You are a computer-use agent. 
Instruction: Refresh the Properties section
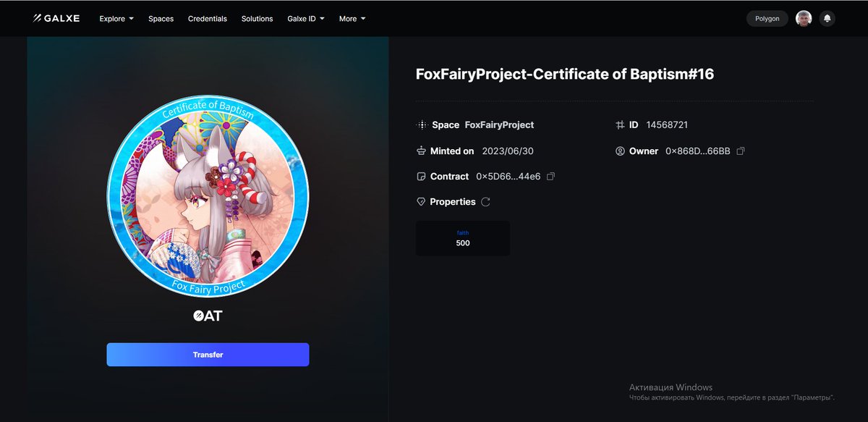coord(485,202)
